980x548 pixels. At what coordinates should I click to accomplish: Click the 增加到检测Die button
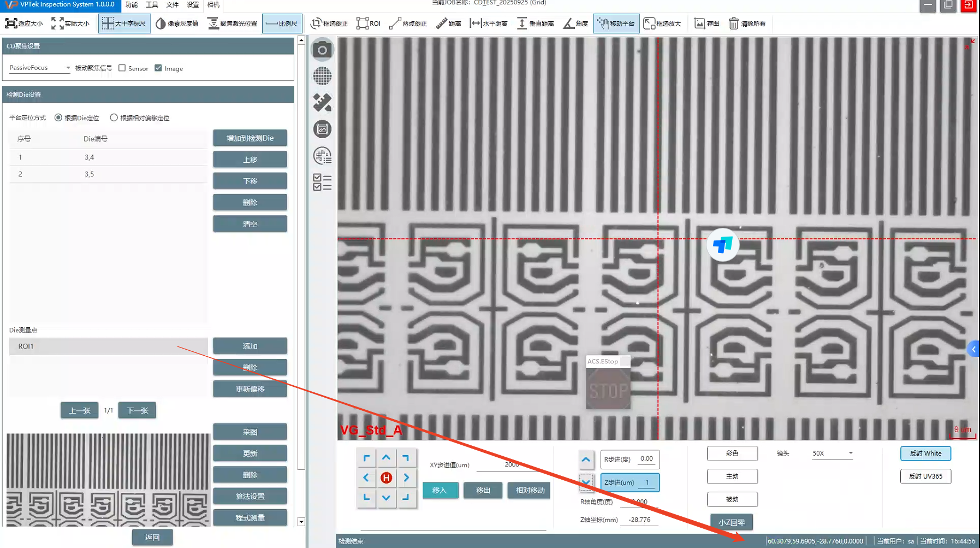(250, 138)
